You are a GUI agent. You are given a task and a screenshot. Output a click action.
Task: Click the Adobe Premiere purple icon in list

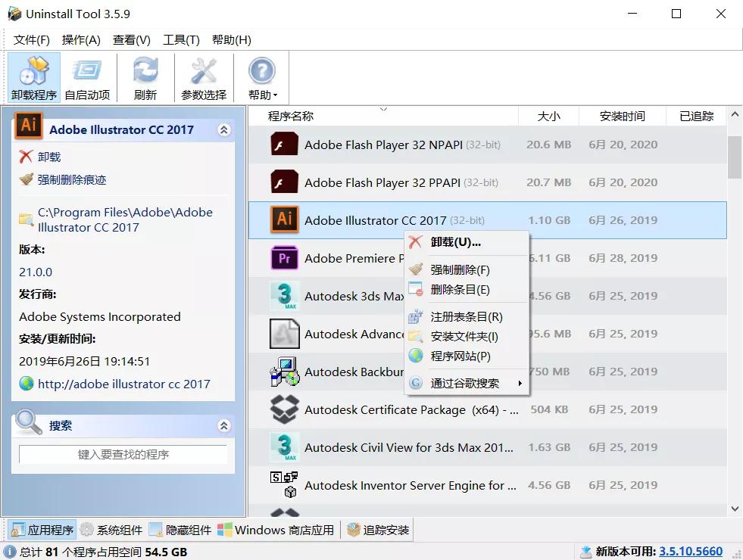coord(283,258)
